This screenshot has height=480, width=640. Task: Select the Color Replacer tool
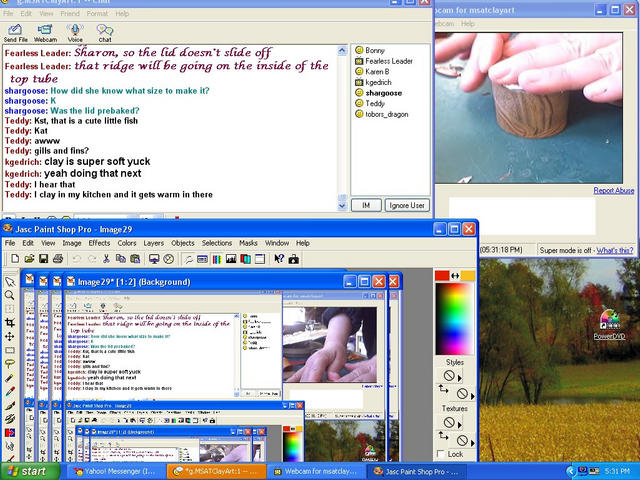click(10, 432)
